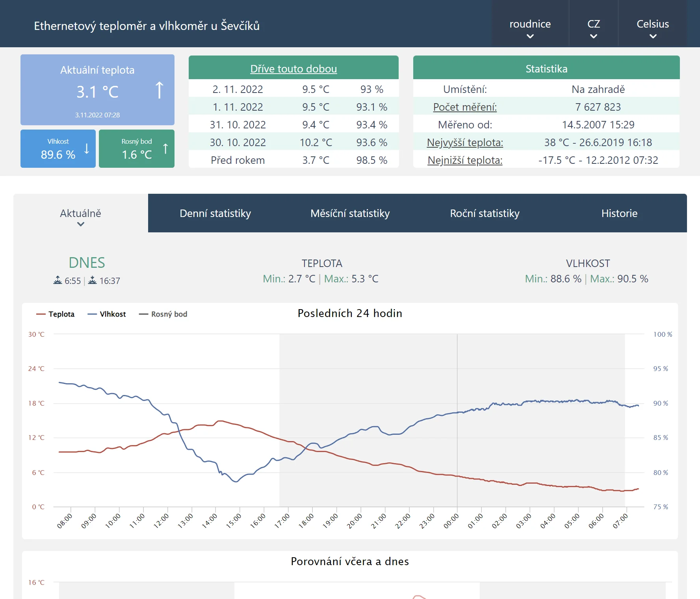The width and height of the screenshot is (700, 599).
Task: Click the temperature rising arrow icon
Action: point(159,90)
